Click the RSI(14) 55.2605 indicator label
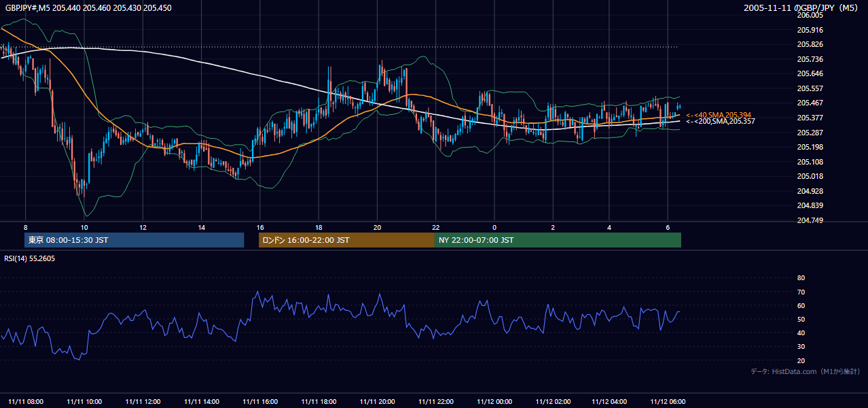This screenshot has width=868, height=408. click(30, 258)
